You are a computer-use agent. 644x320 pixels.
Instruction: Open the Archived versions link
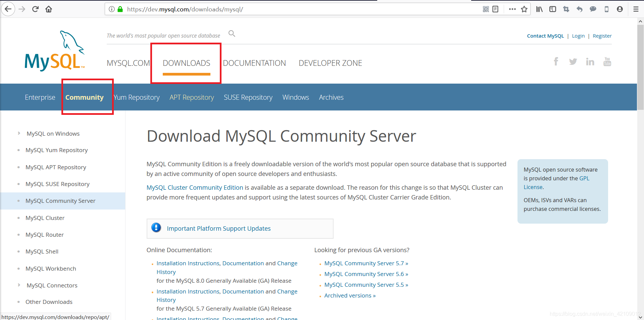[x=350, y=295]
